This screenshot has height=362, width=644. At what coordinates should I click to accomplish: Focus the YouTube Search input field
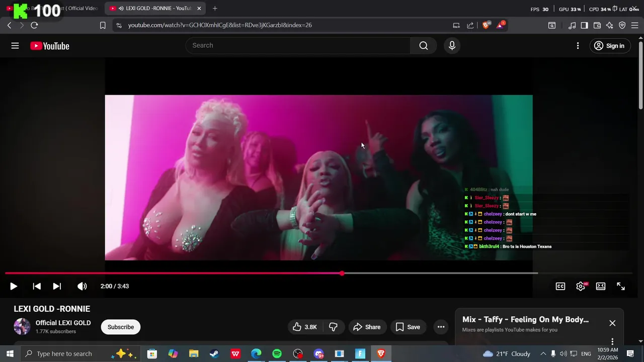click(x=298, y=45)
